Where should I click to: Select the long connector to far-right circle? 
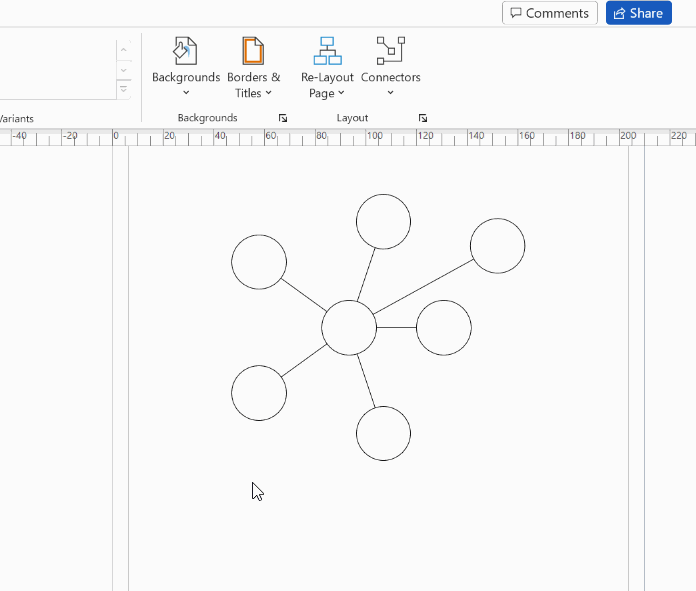(423, 287)
